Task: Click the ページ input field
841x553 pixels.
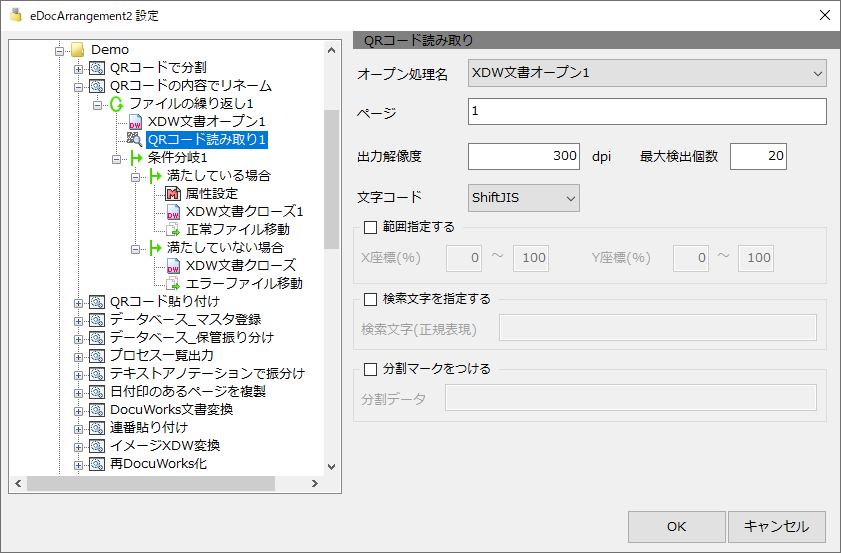Action: click(x=647, y=112)
